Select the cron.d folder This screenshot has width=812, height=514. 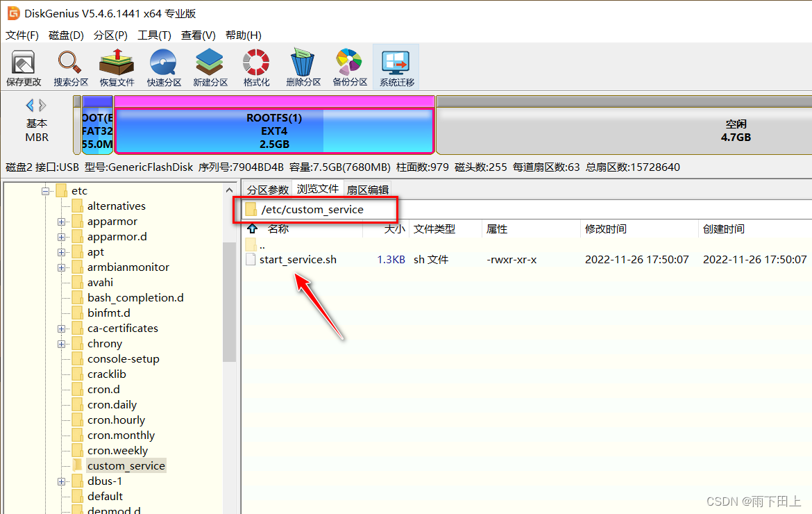click(x=103, y=390)
